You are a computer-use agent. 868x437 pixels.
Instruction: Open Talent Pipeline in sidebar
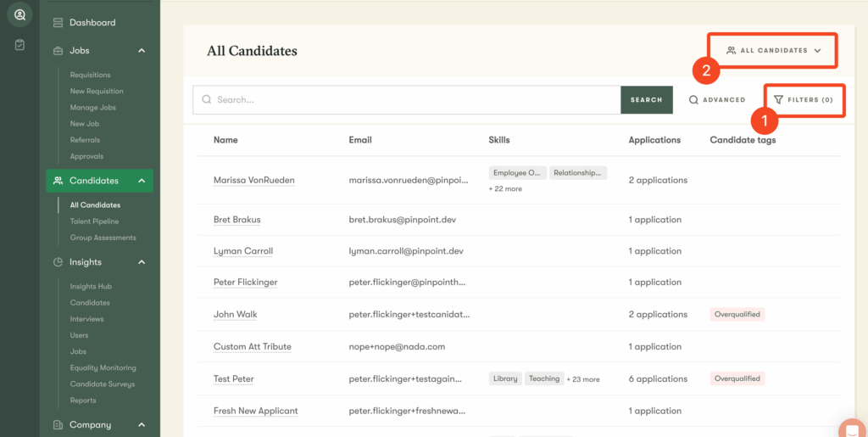click(x=94, y=221)
